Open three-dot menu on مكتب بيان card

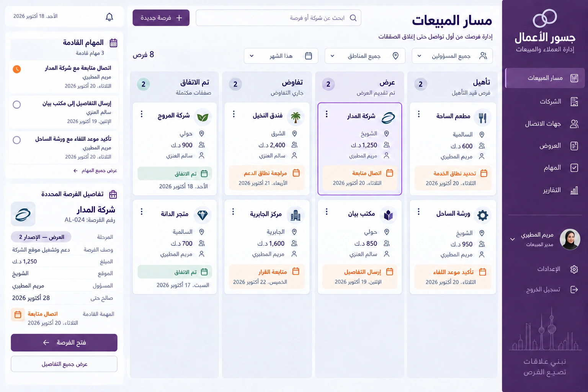(327, 212)
